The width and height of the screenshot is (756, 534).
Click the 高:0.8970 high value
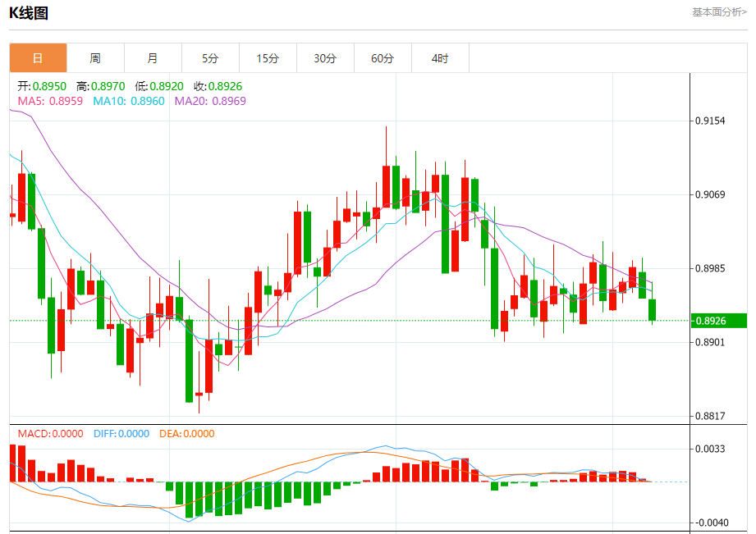pyautogui.click(x=101, y=86)
